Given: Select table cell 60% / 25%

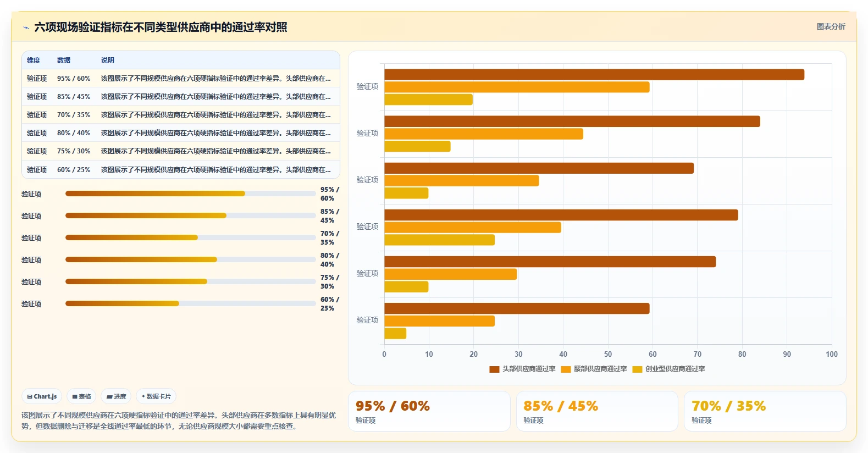Looking at the screenshot, I should click(x=74, y=170).
